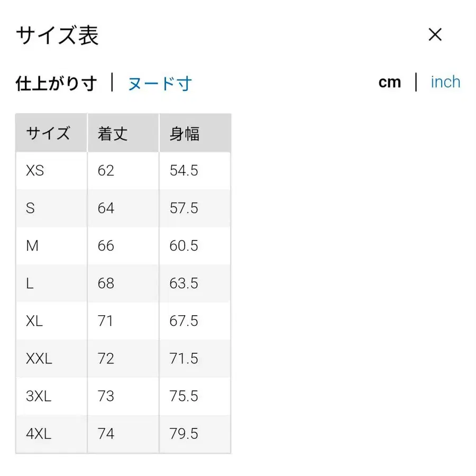Viewport: 476px width, 476px height.
Task: Close the サイズ表 size chart modal
Action: pyautogui.click(x=435, y=35)
